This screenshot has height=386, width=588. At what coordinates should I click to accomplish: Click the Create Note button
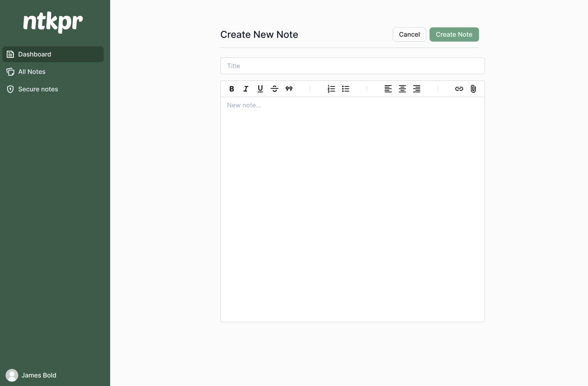(x=454, y=34)
